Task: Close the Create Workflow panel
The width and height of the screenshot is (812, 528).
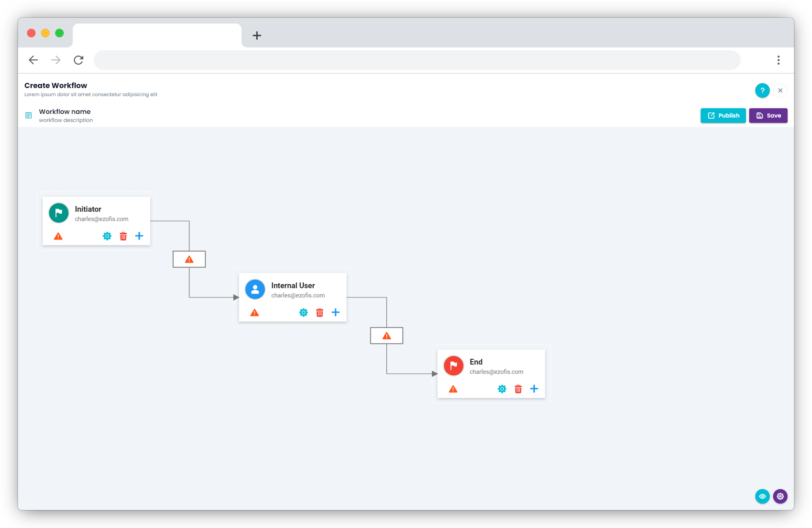Action: [780, 90]
